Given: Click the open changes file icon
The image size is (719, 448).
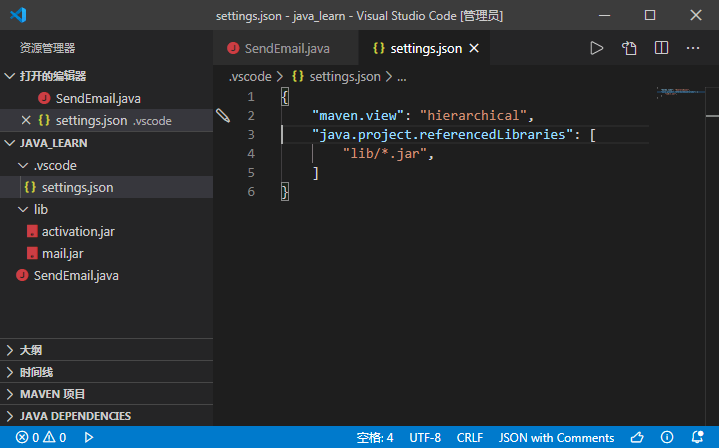Looking at the screenshot, I should coord(629,48).
